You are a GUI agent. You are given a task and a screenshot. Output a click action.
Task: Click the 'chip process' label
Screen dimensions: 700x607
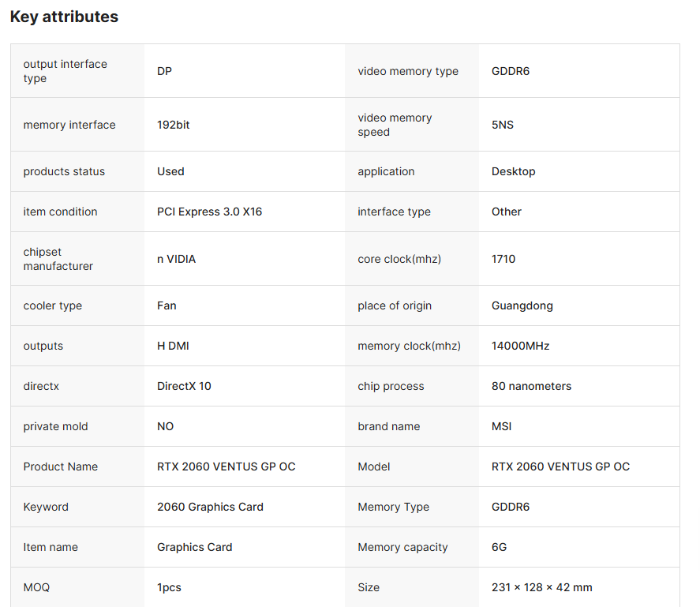click(391, 386)
